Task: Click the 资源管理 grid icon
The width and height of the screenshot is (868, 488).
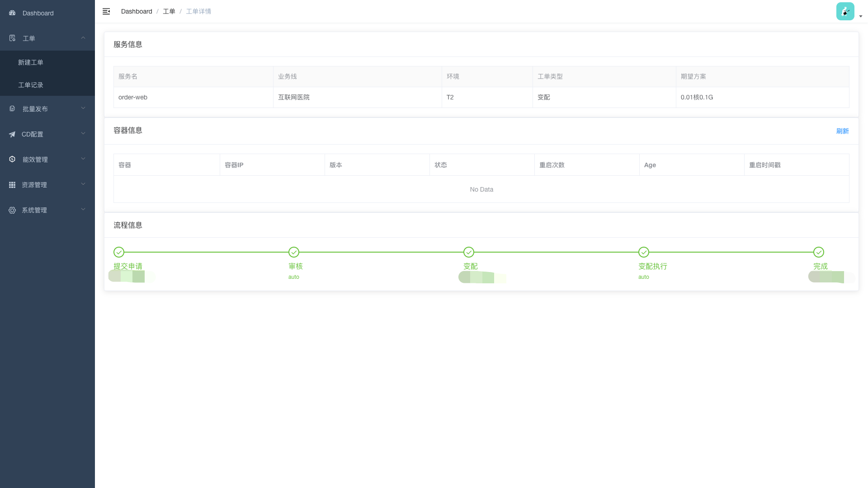Action: tap(12, 185)
